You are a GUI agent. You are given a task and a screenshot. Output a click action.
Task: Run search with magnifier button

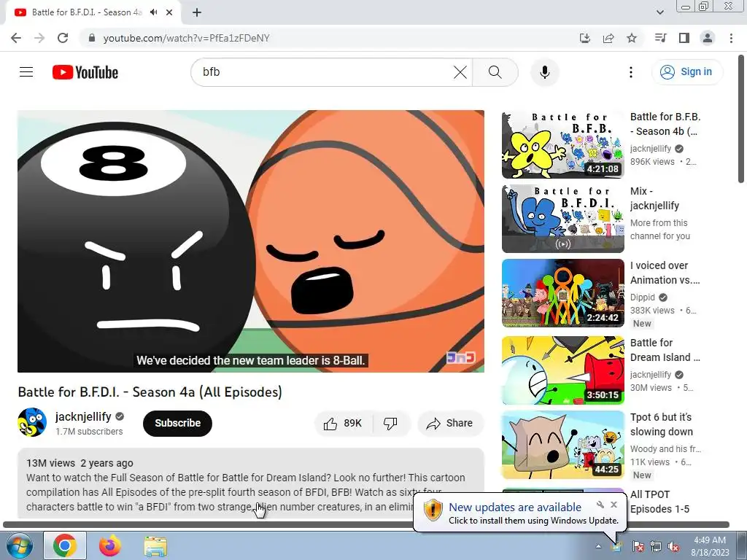point(495,72)
